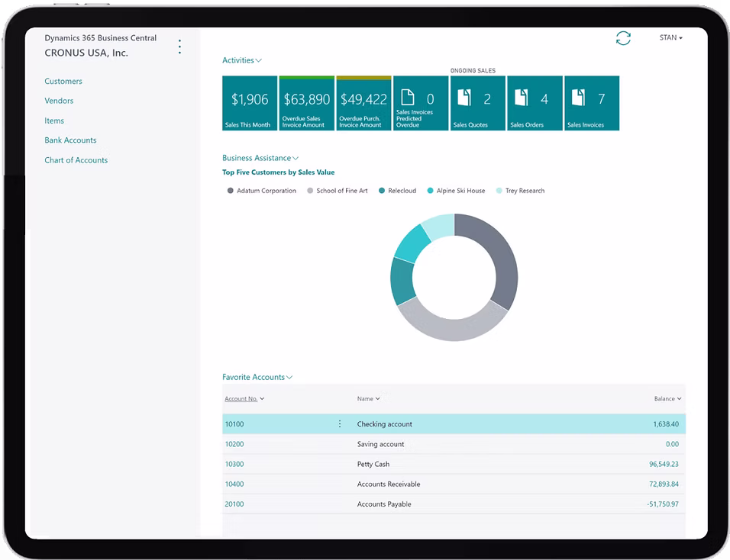Select the Saving account name cell
Image resolution: width=730 pixels, height=560 pixels.
pyautogui.click(x=380, y=444)
